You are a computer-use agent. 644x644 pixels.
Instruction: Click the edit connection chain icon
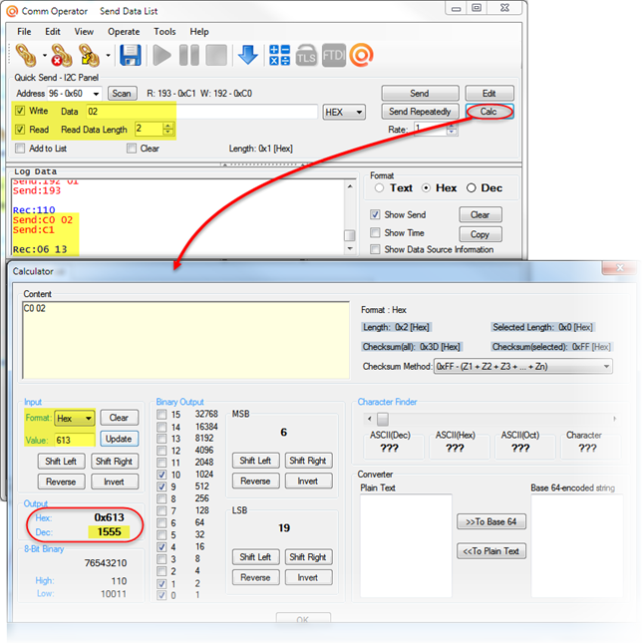[89, 55]
